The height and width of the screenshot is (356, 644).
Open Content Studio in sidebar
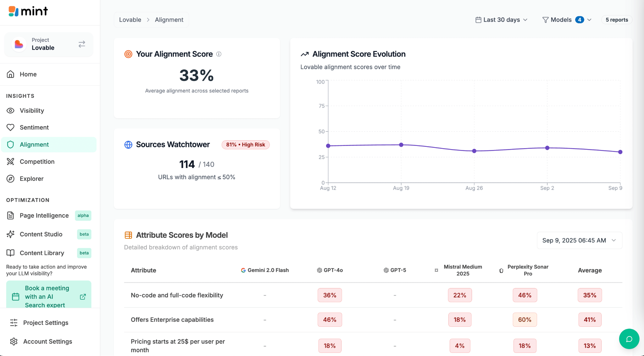(41, 234)
